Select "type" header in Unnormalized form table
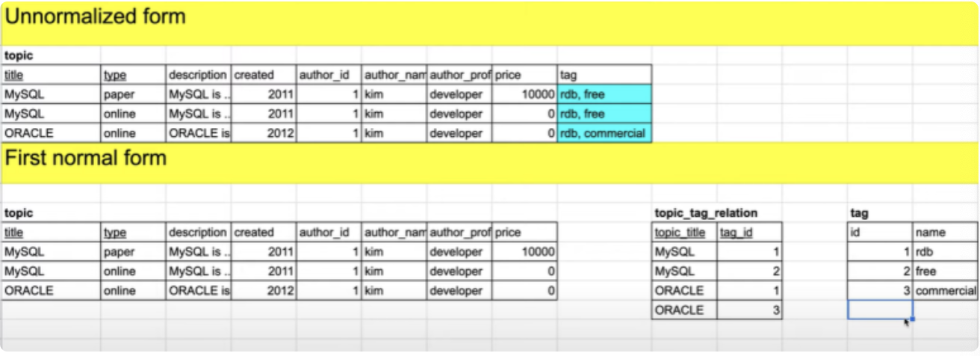The width and height of the screenshot is (980, 356). pos(133,75)
